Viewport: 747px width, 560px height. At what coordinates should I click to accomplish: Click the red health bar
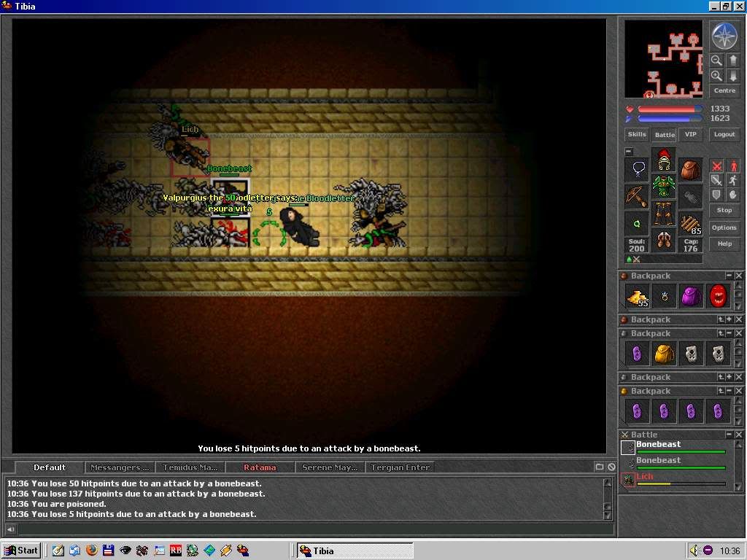670,109
